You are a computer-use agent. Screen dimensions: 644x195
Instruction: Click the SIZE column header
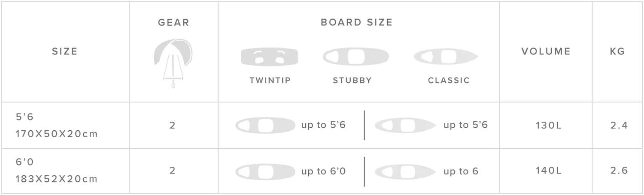point(65,51)
